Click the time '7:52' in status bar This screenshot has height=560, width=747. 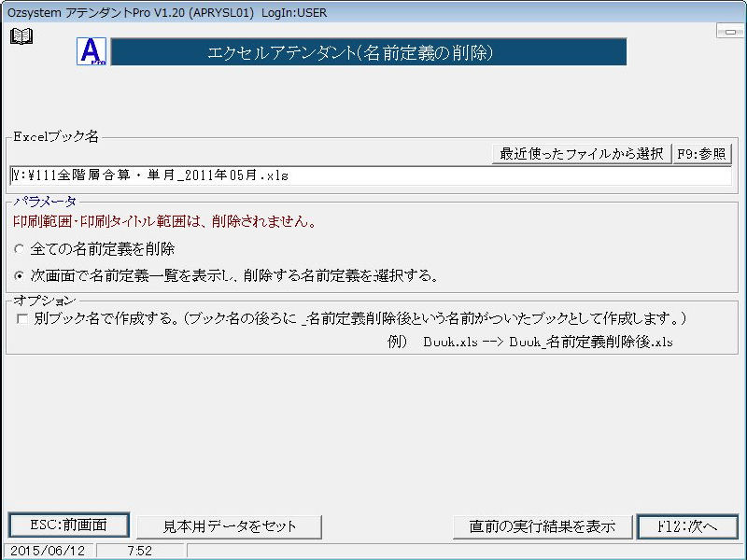(x=139, y=551)
